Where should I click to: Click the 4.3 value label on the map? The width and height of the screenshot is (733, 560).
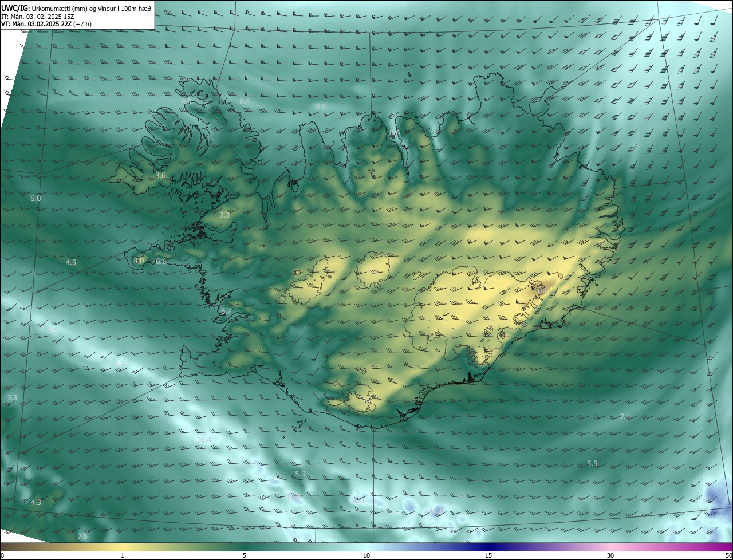click(x=36, y=503)
